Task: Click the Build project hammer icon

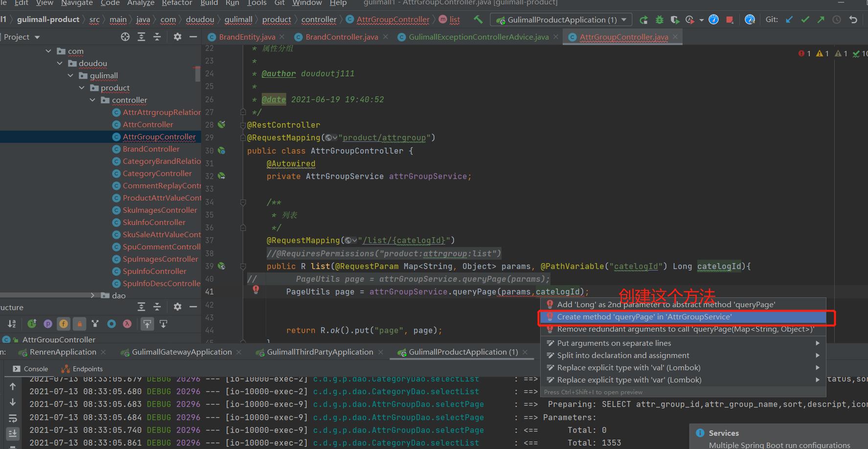Action: 478,20
